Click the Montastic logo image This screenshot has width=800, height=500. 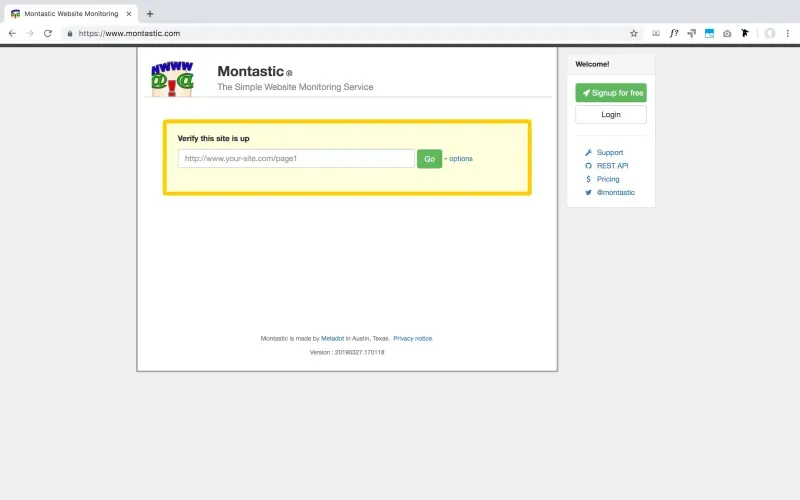(172, 79)
